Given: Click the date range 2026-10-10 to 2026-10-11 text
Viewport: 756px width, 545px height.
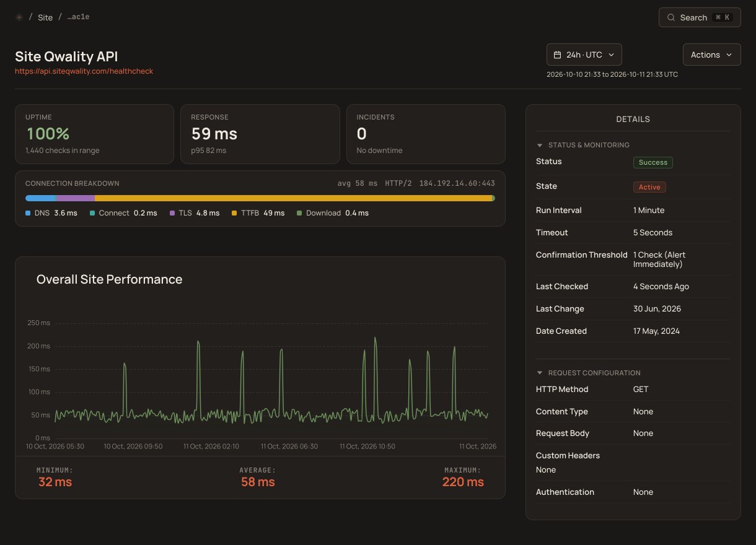Looking at the screenshot, I should 612,74.
